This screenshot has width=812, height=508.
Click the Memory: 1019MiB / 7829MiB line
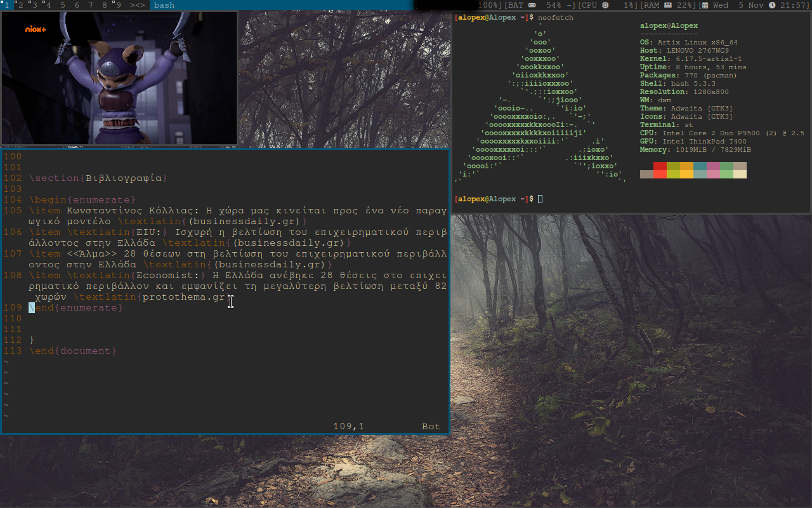click(x=695, y=150)
